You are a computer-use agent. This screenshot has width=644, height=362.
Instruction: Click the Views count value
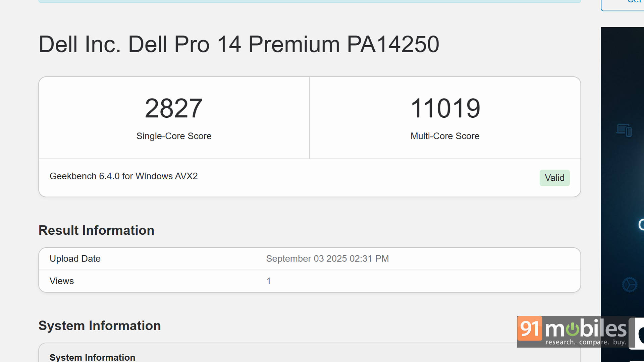pos(269,281)
